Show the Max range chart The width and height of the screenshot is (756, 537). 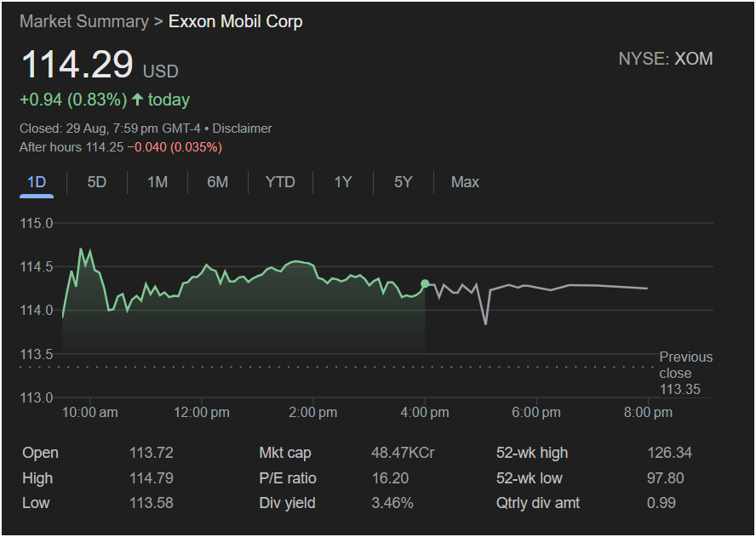465,182
